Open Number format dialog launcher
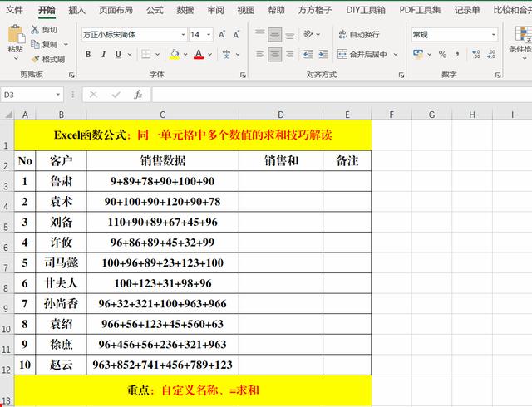 pos(498,75)
